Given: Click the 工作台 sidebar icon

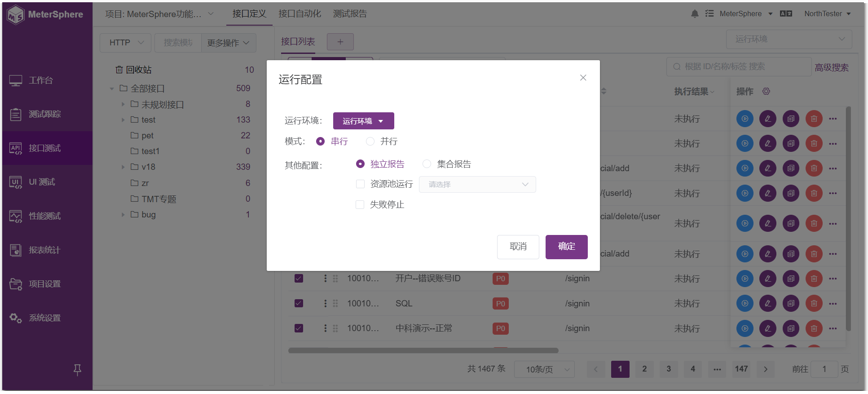Looking at the screenshot, I should click(x=16, y=80).
